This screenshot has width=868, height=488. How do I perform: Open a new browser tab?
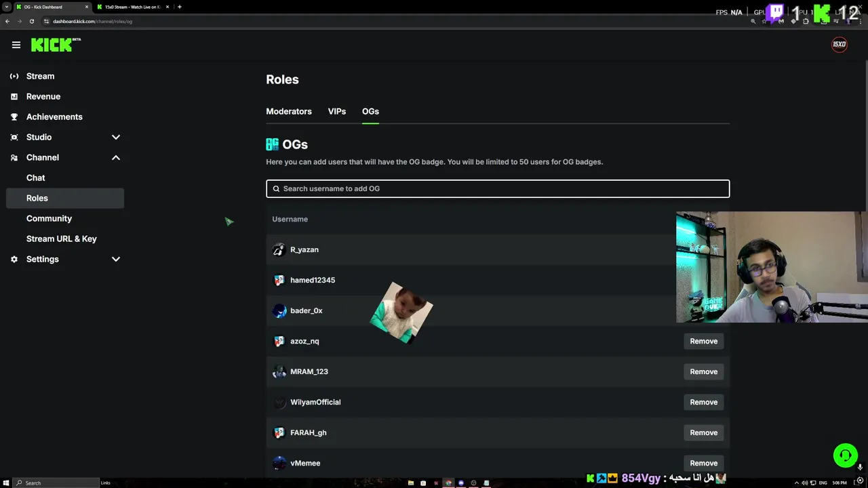tap(179, 7)
